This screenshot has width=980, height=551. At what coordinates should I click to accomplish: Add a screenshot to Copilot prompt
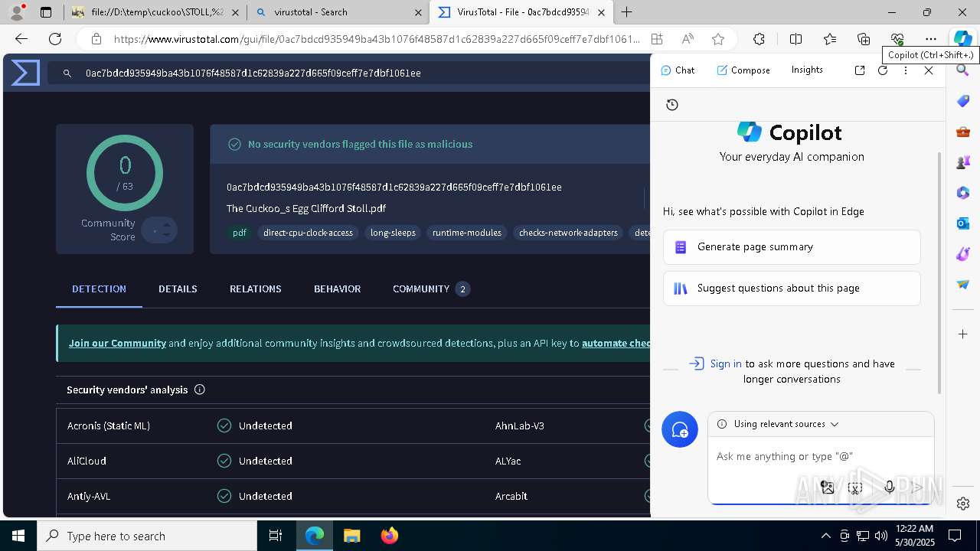point(856,487)
